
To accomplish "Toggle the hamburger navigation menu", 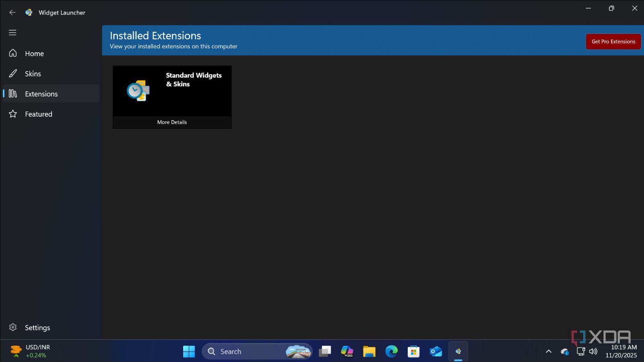I will click(x=12, y=33).
